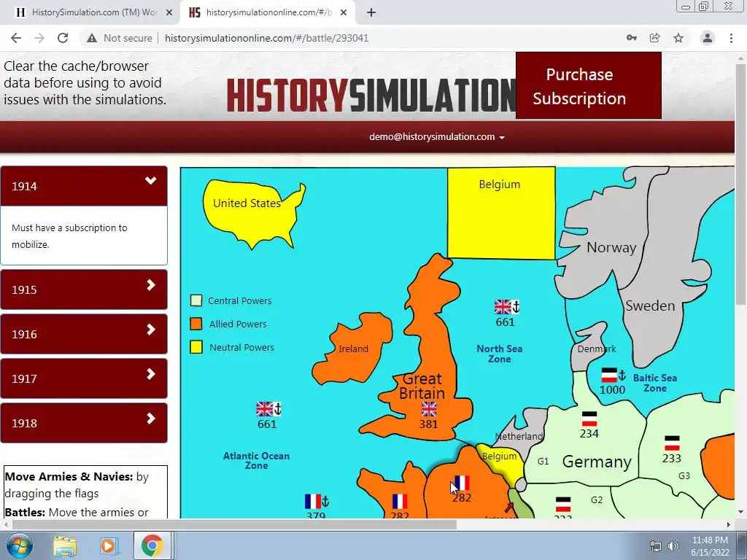Click the Sweden label on the map
Viewport: 747px width, 560px height.
coord(650,306)
